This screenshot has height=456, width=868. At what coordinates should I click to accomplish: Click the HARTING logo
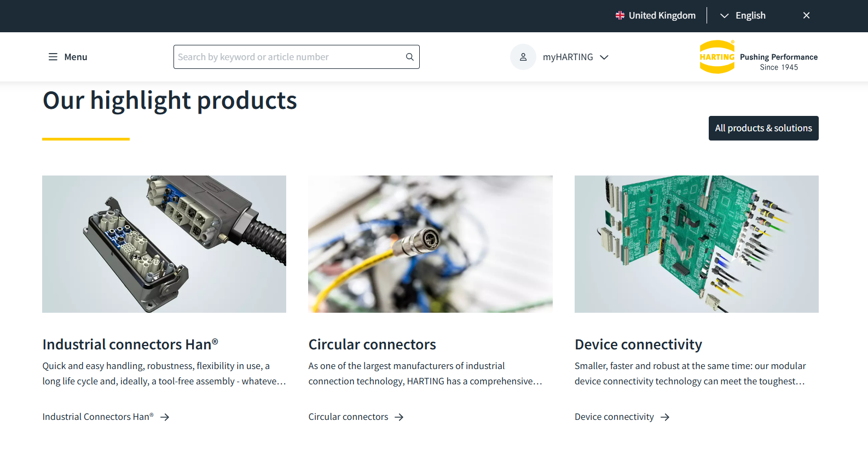[x=717, y=57]
